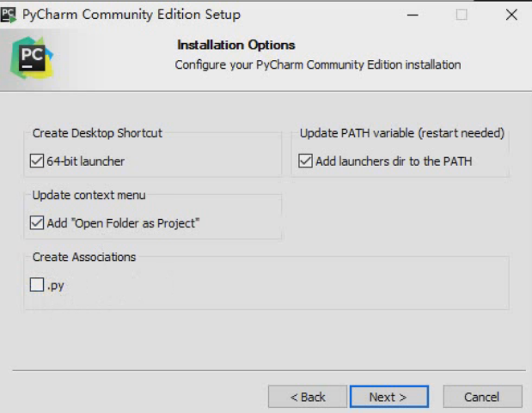The height and width of the screenshot is (413, 532).
Task: Proceed with the Next > button
Action: (389, 397)
